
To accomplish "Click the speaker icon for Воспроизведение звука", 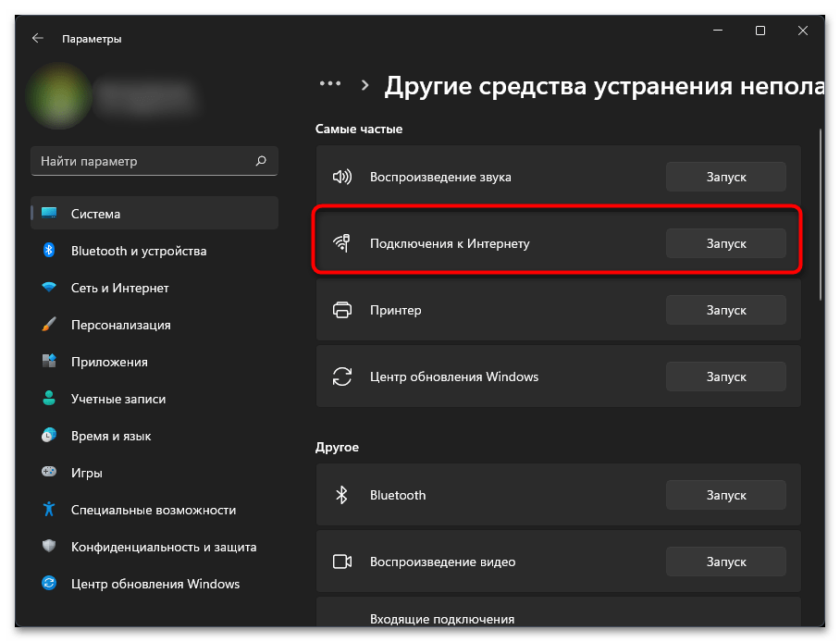I will coord(342,177).
